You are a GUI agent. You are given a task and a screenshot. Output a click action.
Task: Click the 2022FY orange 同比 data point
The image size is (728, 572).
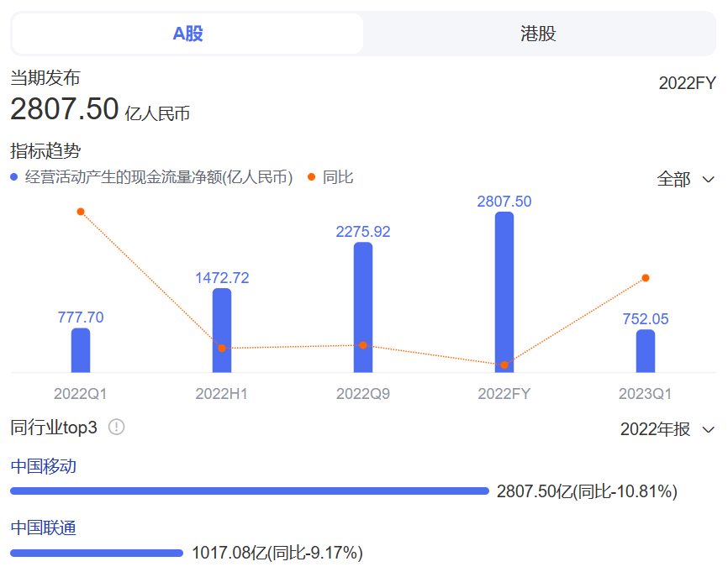[x=504, y=365]
